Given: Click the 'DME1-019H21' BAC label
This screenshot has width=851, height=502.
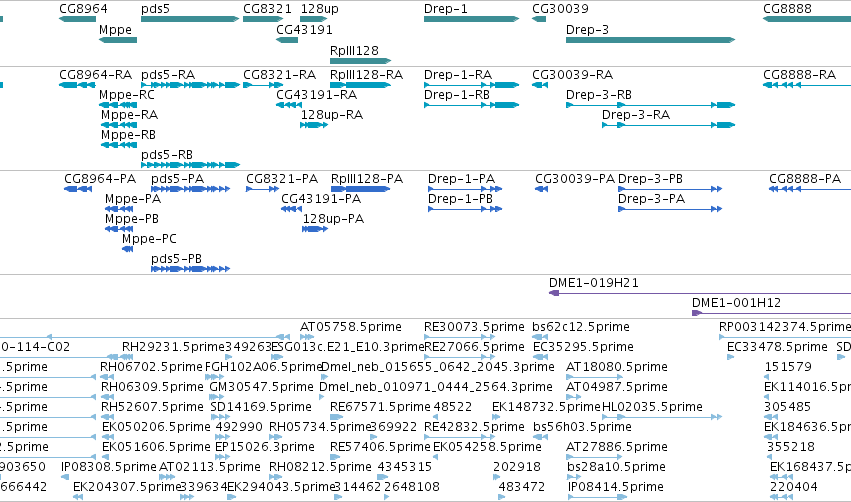Looking at the screenshot, I should [594, 283].
